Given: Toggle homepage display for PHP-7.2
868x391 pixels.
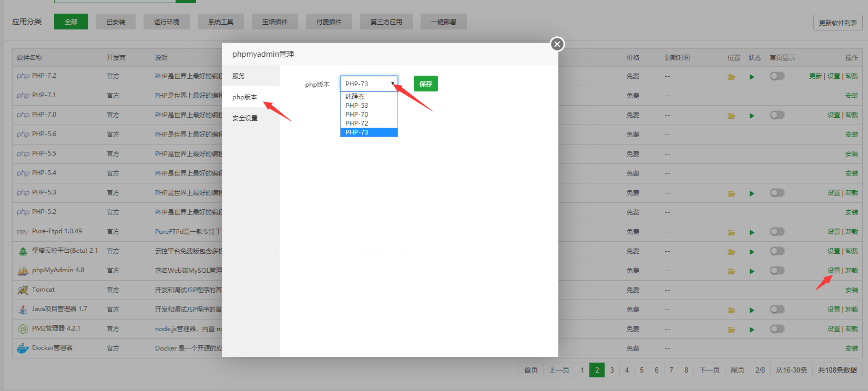Looking at the screenshot, I should pyautogui.click(x=777, y=76).
